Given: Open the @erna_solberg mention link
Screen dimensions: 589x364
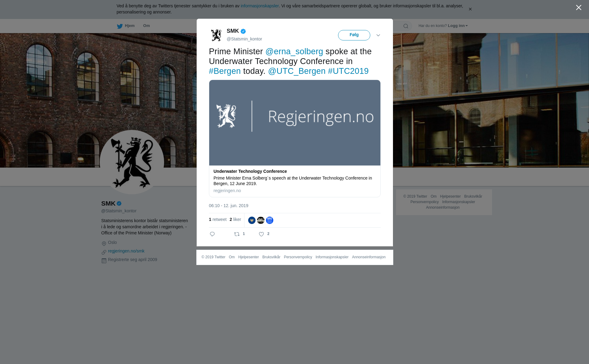Looking at the screenshot, I should pos(294,51).
